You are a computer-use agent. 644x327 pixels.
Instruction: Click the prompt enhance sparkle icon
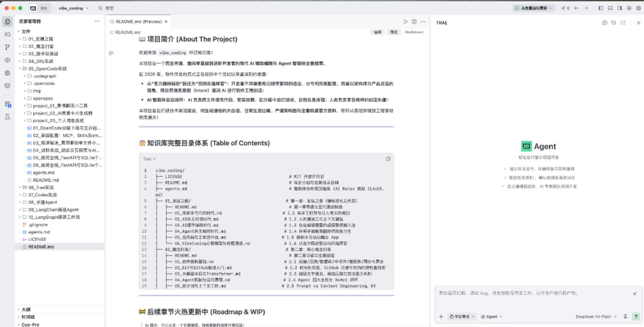coord(635,293)
